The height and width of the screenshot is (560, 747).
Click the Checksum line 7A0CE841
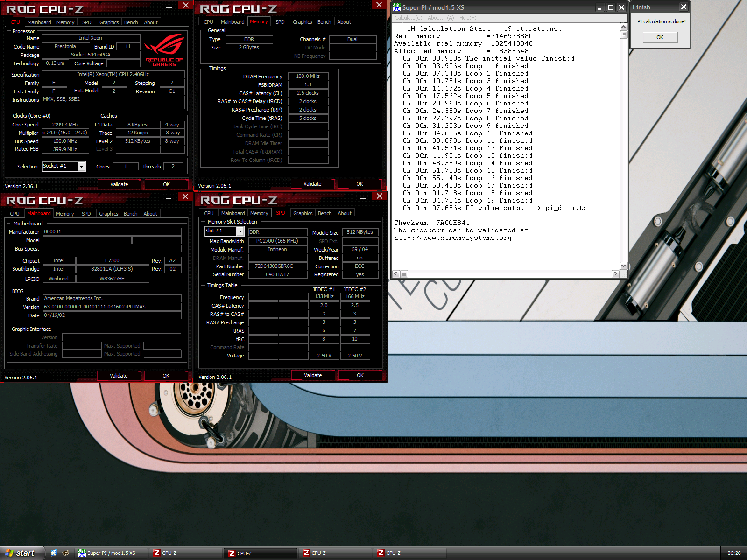432,223
